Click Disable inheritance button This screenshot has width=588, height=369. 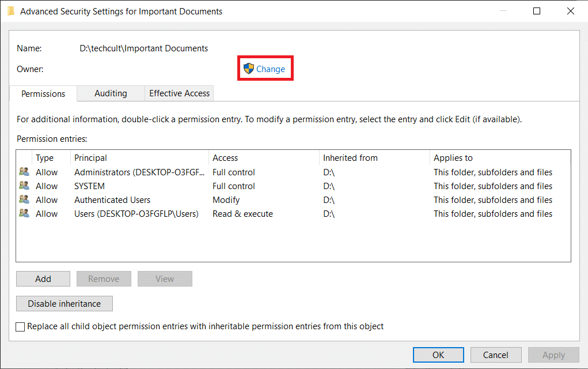pyautogui.click(x=65, y=304)
